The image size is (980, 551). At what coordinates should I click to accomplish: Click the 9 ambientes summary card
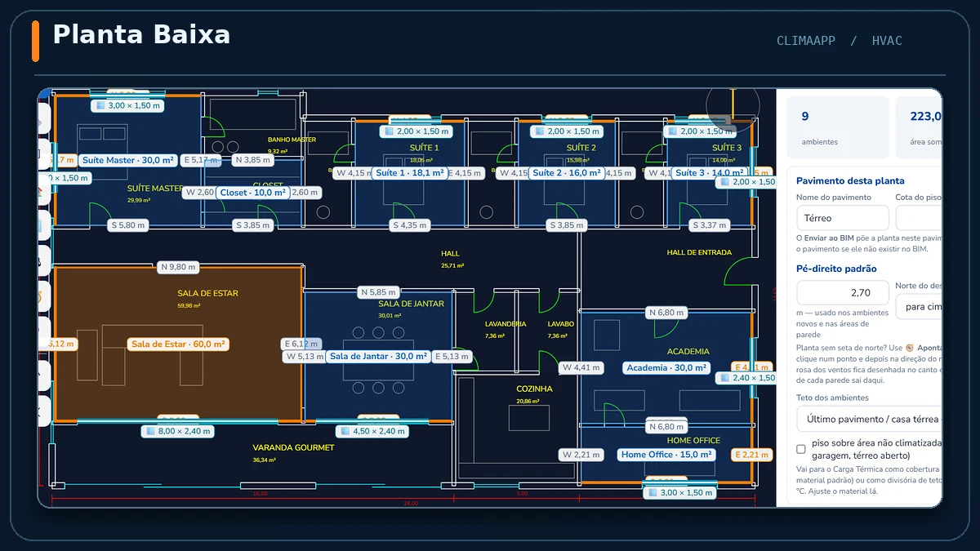(x=838, y=127)
